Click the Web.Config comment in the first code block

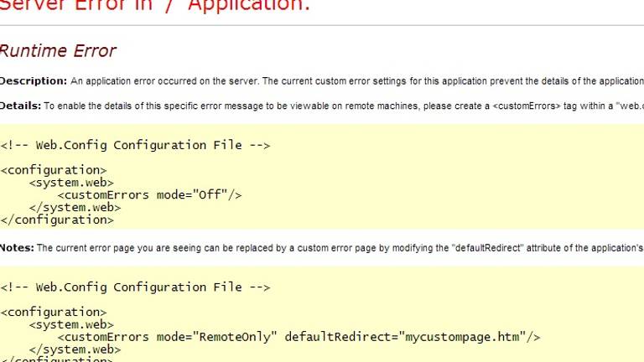pyautogui.click(x=135, y=145)
